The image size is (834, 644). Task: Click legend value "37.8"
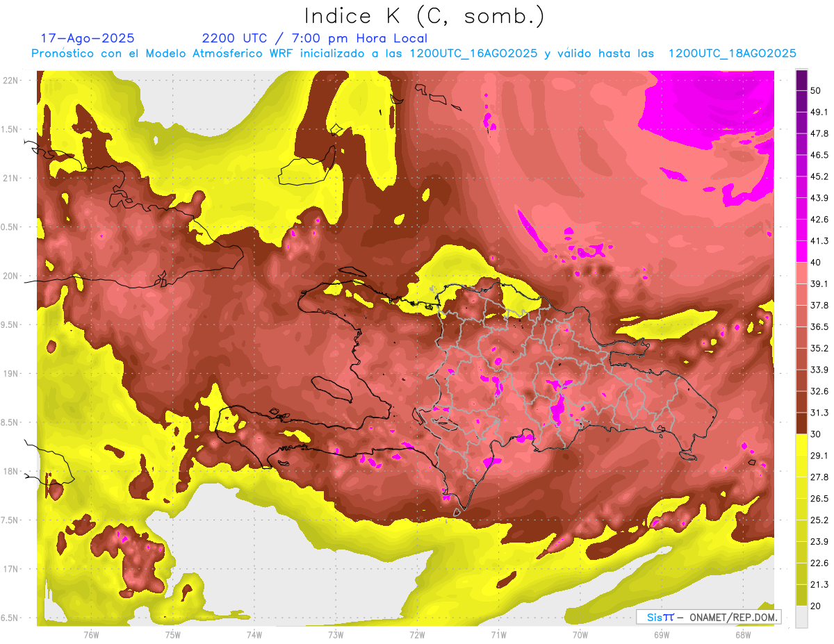coord(819,305)
